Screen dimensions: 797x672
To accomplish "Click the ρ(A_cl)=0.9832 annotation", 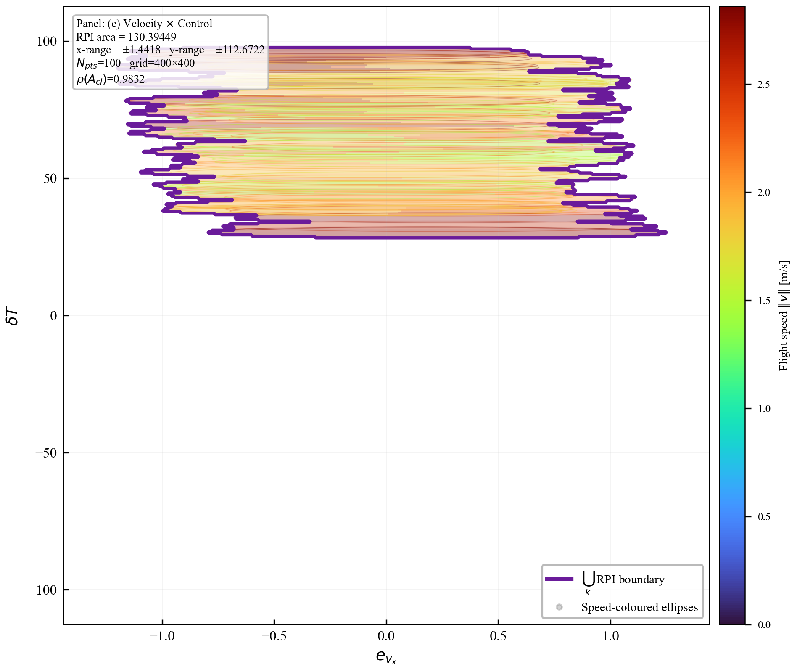I will 111,79.
